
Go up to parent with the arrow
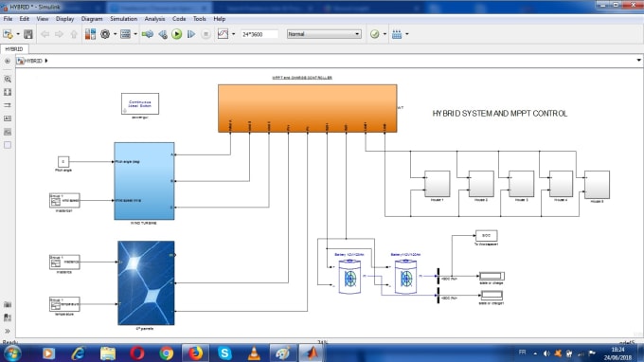click(x=74, y=34)
